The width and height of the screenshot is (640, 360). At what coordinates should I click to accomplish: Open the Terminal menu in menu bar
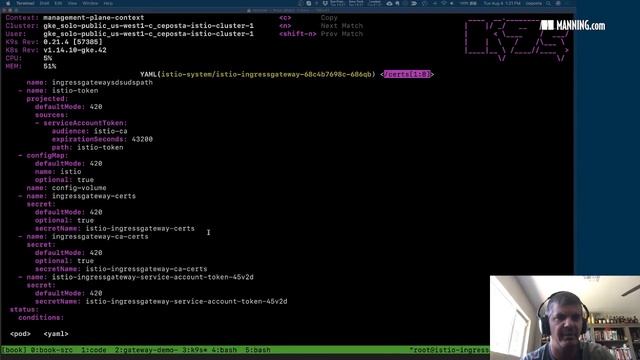tap(25, 3)
